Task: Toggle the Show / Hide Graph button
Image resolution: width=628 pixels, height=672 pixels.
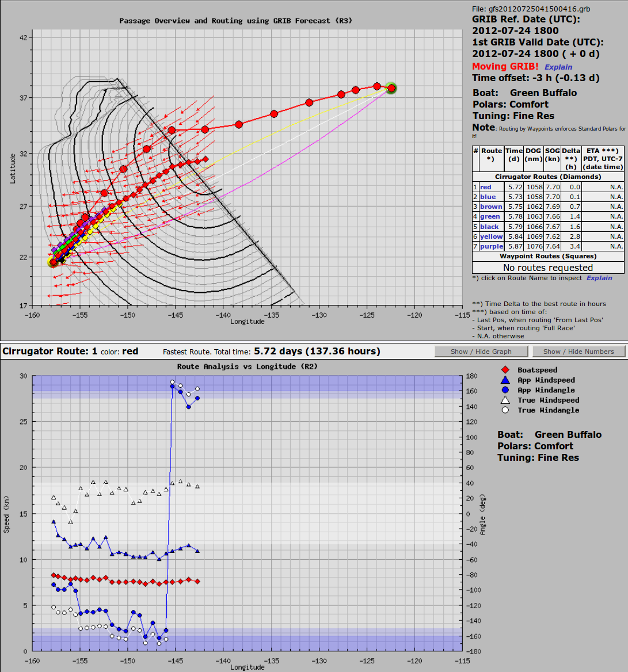Action: tap(481, 352)
